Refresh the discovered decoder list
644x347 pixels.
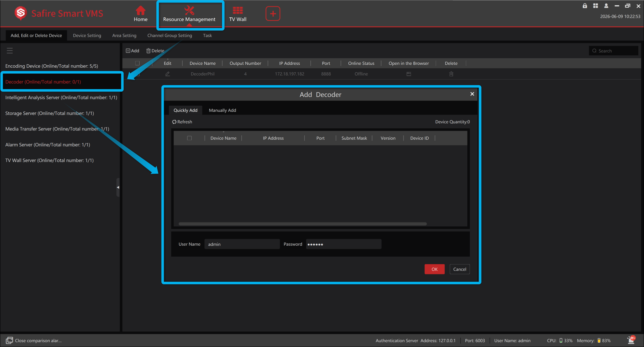(x=182, y=122)
